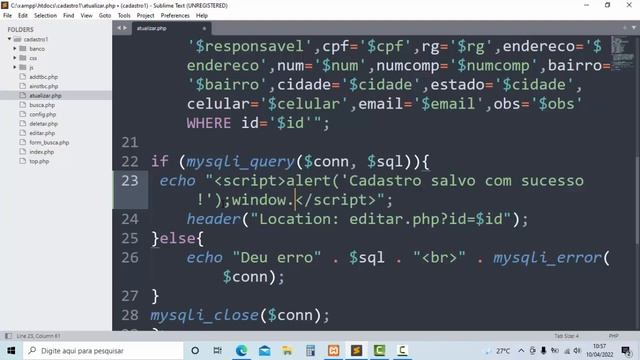
Task: Expand the css folder
Action: tap(15, 58)
